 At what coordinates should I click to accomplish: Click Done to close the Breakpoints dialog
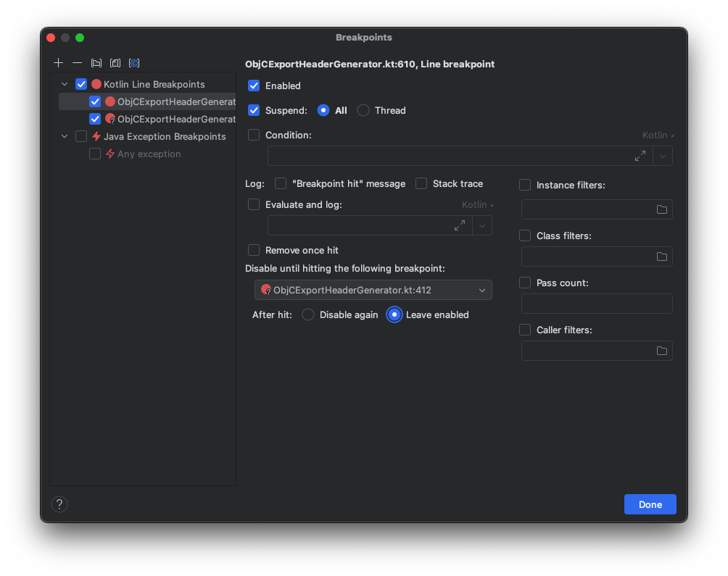650,504
